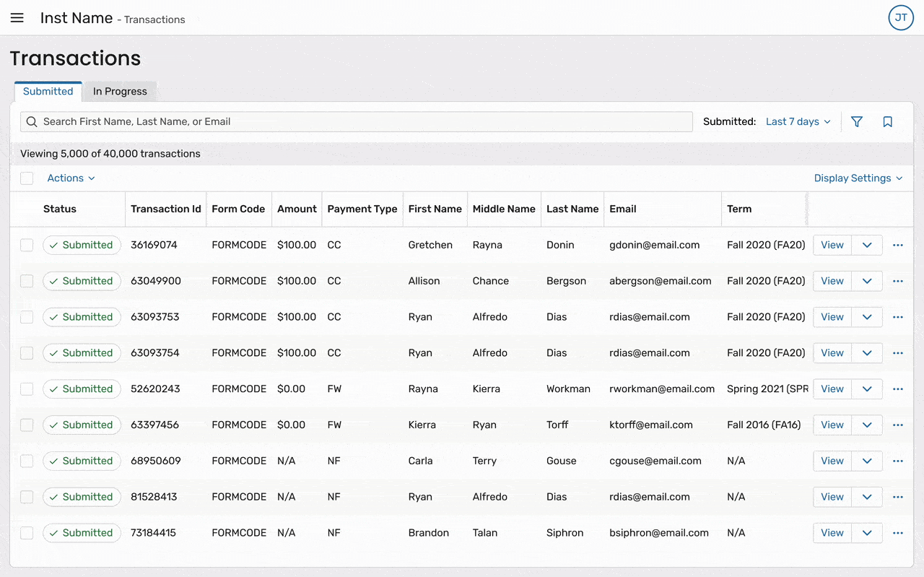Check the row for Carla Gouse
The image size is (924, 577).
tap(27, 461)
